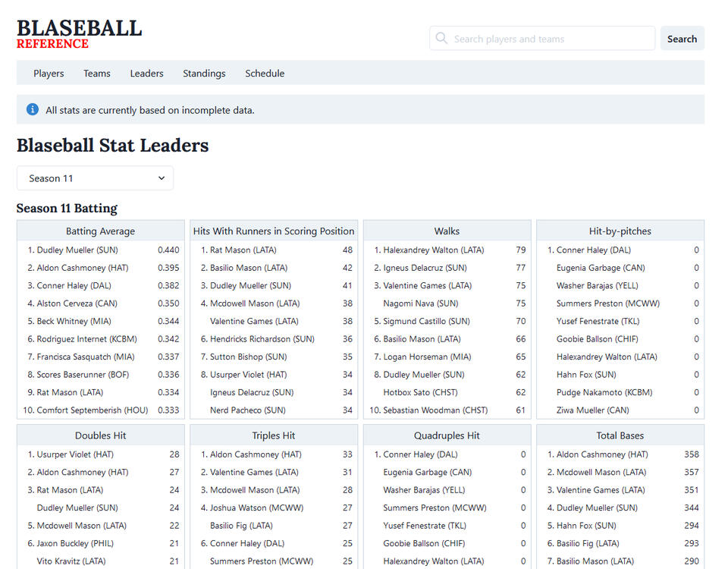Open the Season 11 dropdown
Screen dimensions: 728x569
[96, 178]
